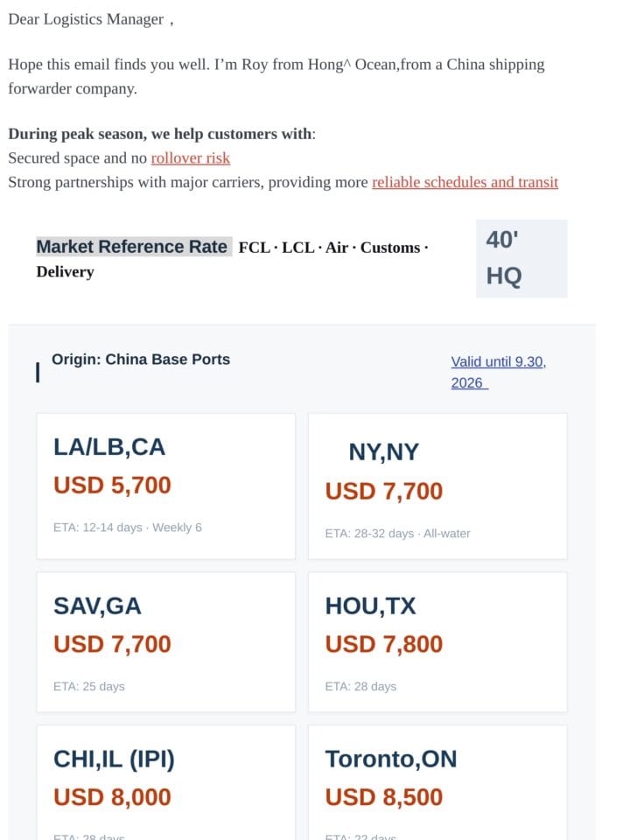
Task: Click the 40' HQ container badge
Action: pyautogui.click(x=521, y=258)
